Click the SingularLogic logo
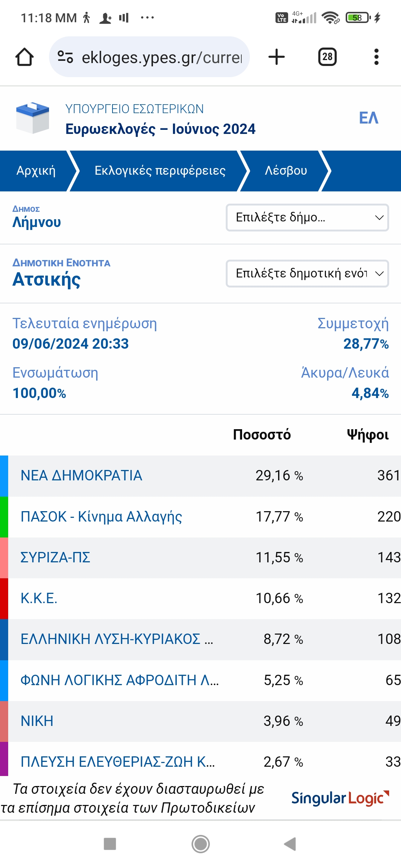Screen dimensions: 401x868 point(340,798)
